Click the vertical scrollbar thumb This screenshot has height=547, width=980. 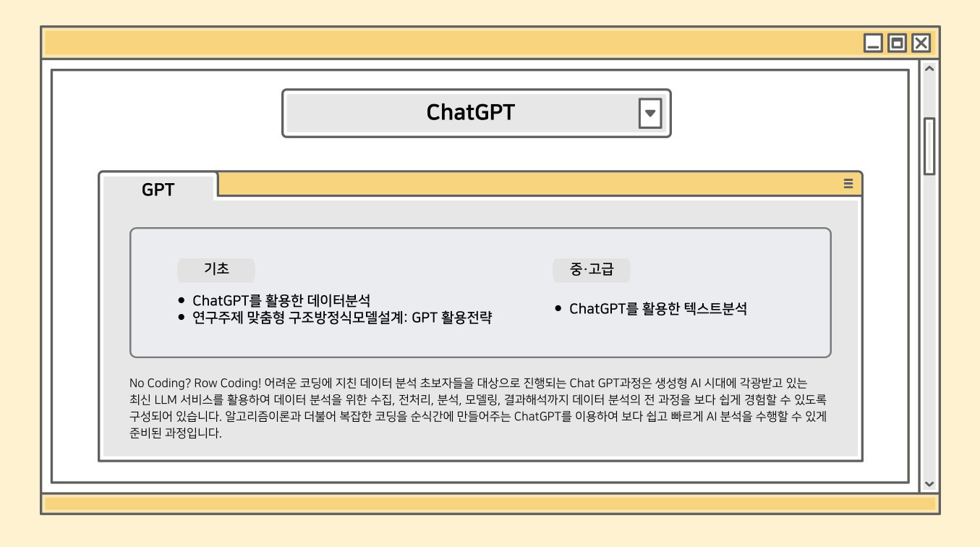[929, 146]
